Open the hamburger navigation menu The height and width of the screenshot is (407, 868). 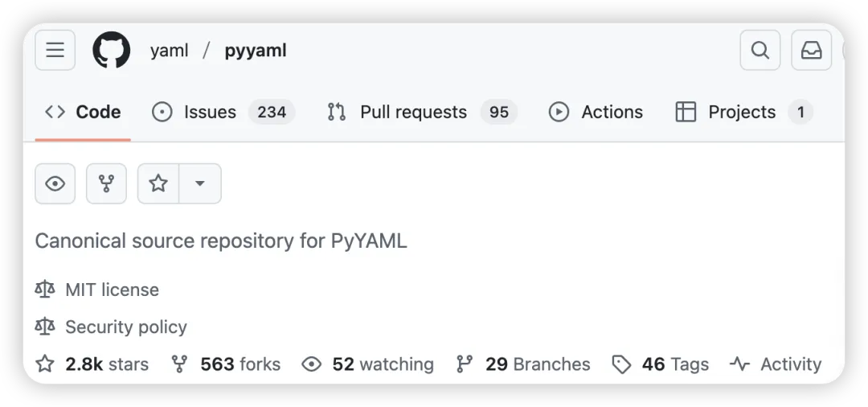(55, 51)
